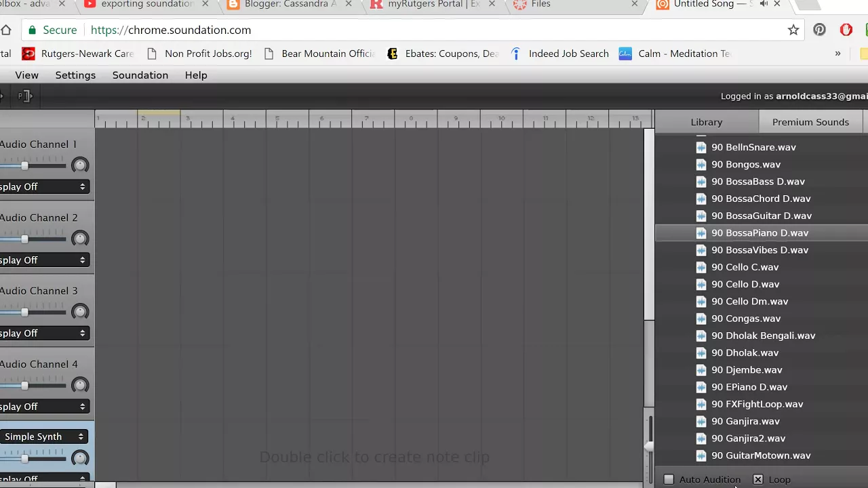The image size is (868, 488).
Task: Open Audio Channel 1 display dropdown
Action: pos(45,186)
